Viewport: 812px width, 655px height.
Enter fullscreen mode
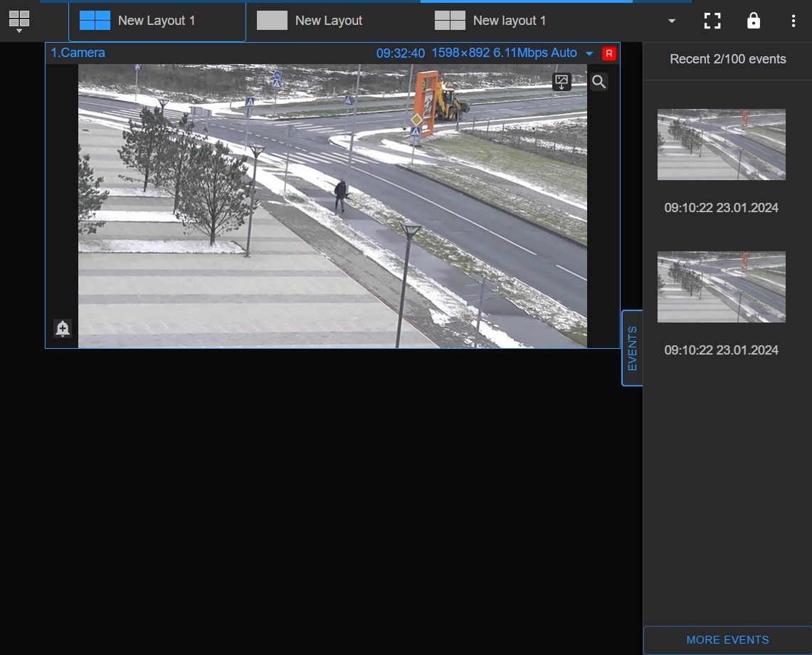pyautogui.click(x=712, y=21)
